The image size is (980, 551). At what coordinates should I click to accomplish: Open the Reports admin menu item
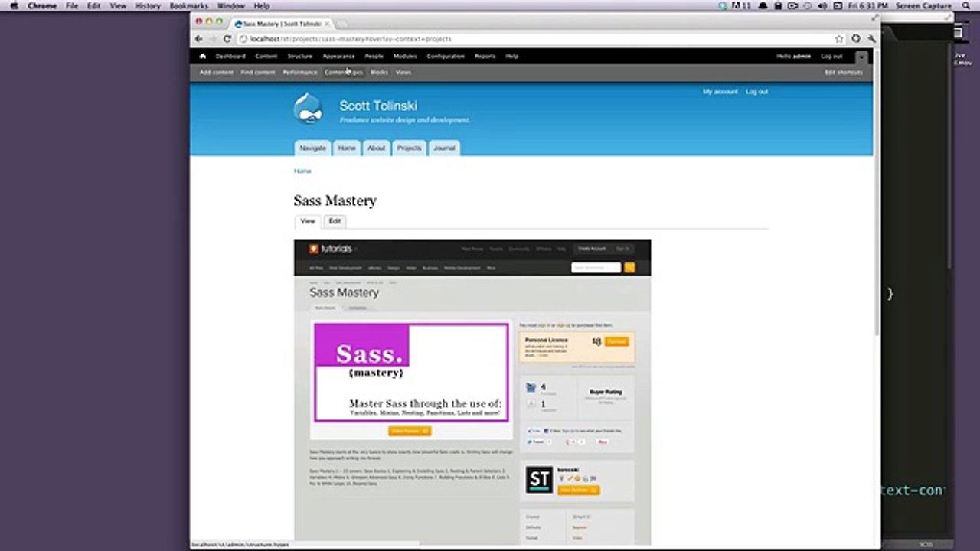(485, 56)
